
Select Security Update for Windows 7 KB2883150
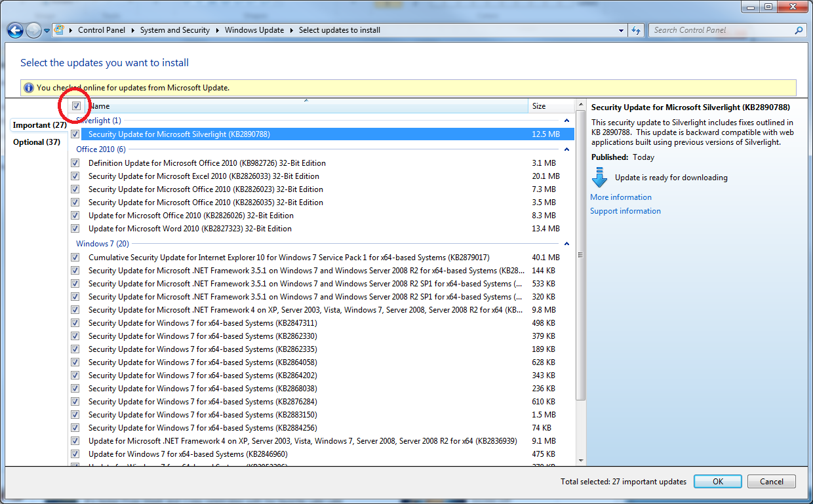322,415
